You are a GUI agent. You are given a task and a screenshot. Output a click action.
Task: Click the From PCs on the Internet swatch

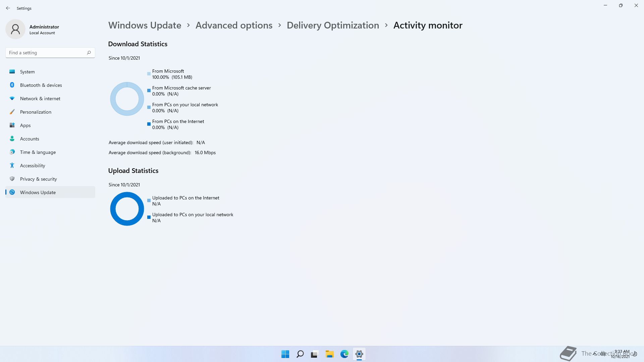click(149, 124)
